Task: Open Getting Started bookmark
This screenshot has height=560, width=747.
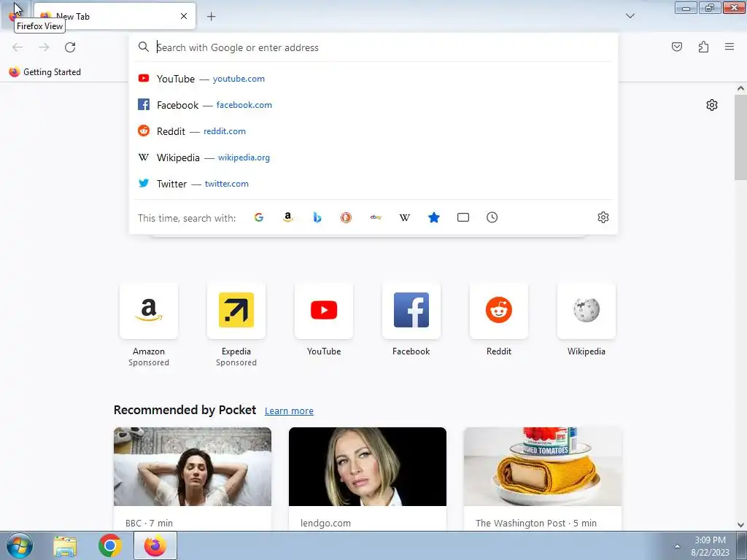Action: pos(45,72)
